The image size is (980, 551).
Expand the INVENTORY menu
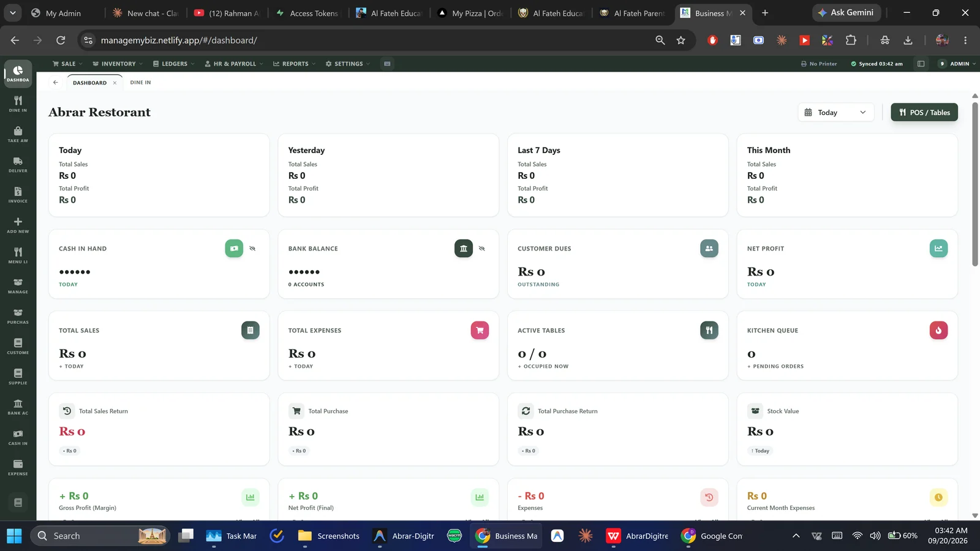(118, 64)
